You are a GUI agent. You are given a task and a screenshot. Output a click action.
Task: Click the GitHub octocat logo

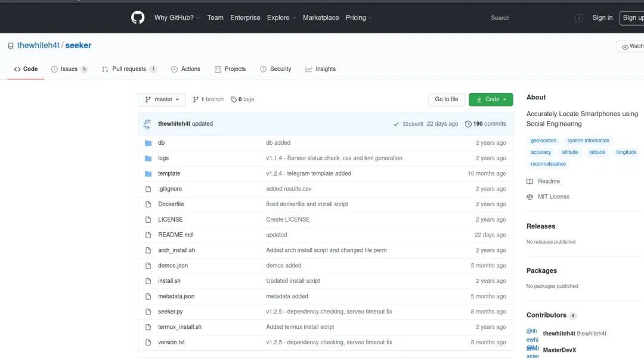(x=138, y=18)
